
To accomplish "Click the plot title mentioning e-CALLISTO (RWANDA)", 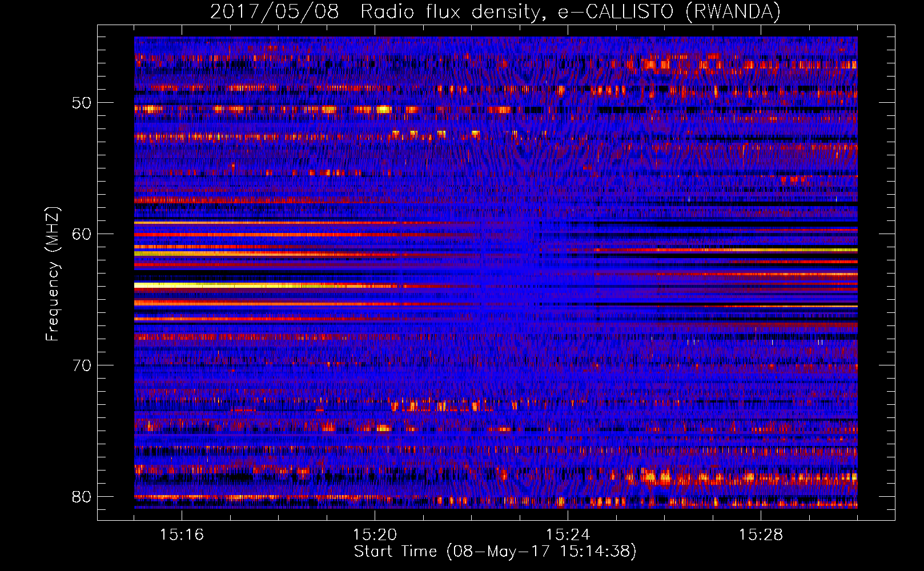I will (x=495, y=11).
